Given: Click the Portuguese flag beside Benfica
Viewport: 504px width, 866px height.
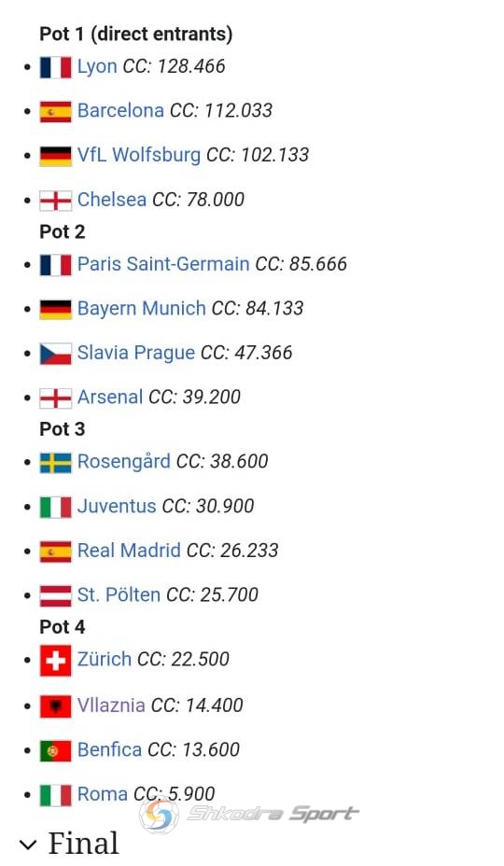Looking at the screenshot, I should point(55,751).
